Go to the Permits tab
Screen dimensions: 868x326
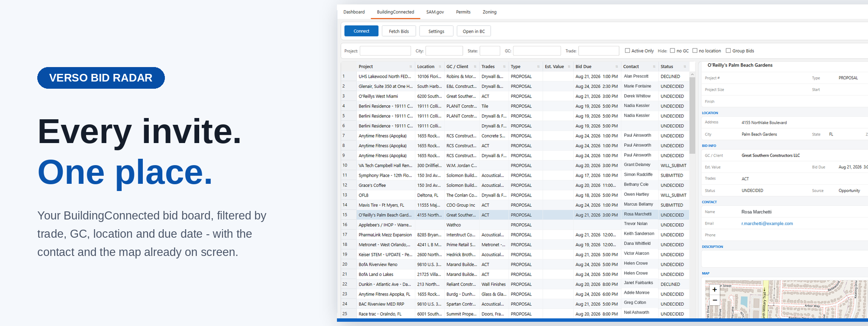(x=463, y=12)
